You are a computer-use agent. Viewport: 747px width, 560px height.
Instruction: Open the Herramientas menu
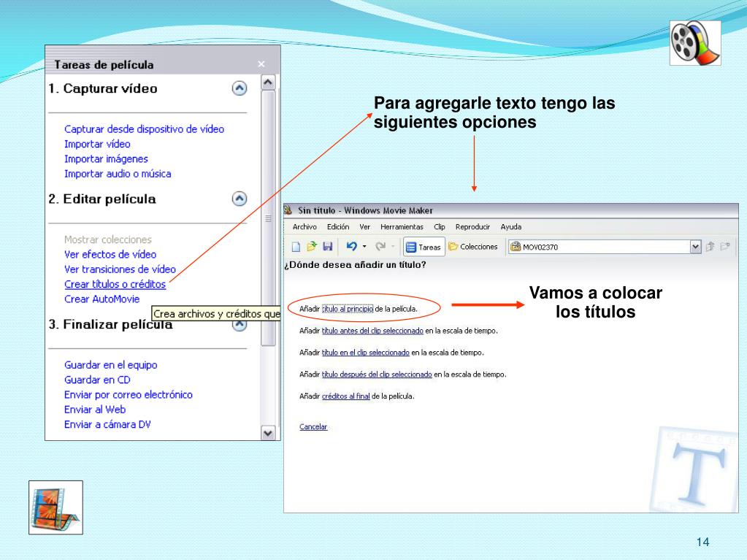(402, 226)
